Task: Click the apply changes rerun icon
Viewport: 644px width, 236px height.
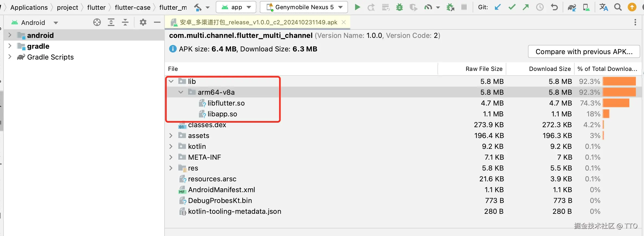Action: coord(371,7)
